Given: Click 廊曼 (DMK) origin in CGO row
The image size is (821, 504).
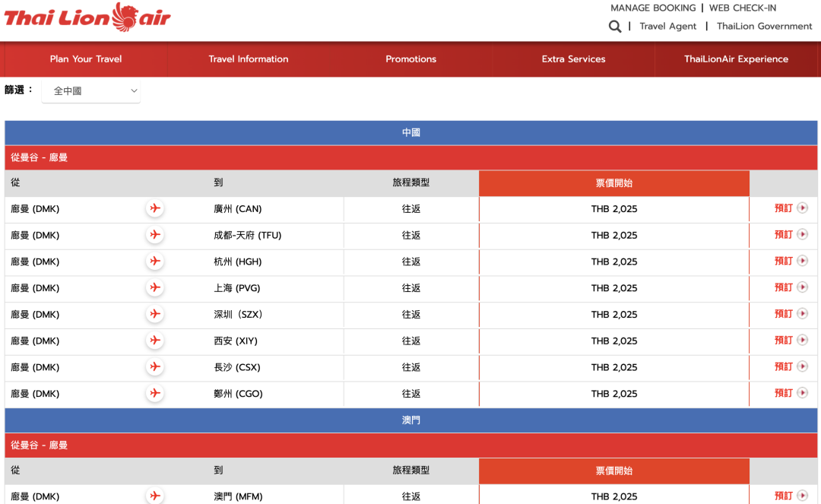Looking at the screenshot, I should tap(35, 394).
